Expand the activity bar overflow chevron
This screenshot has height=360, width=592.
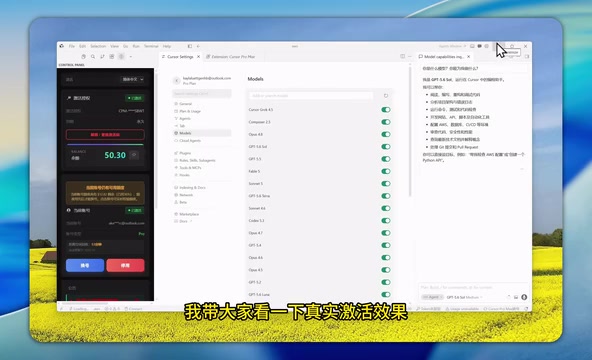131,57
